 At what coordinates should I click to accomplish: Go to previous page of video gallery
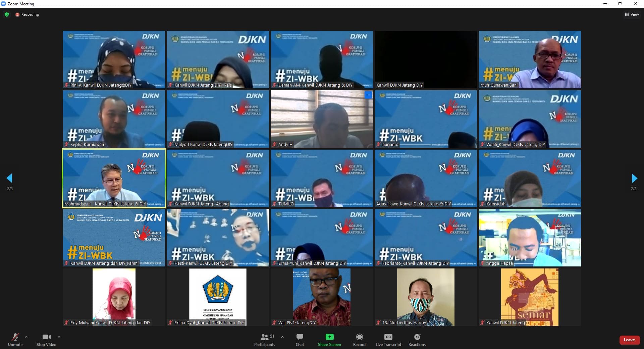[9, 178]
